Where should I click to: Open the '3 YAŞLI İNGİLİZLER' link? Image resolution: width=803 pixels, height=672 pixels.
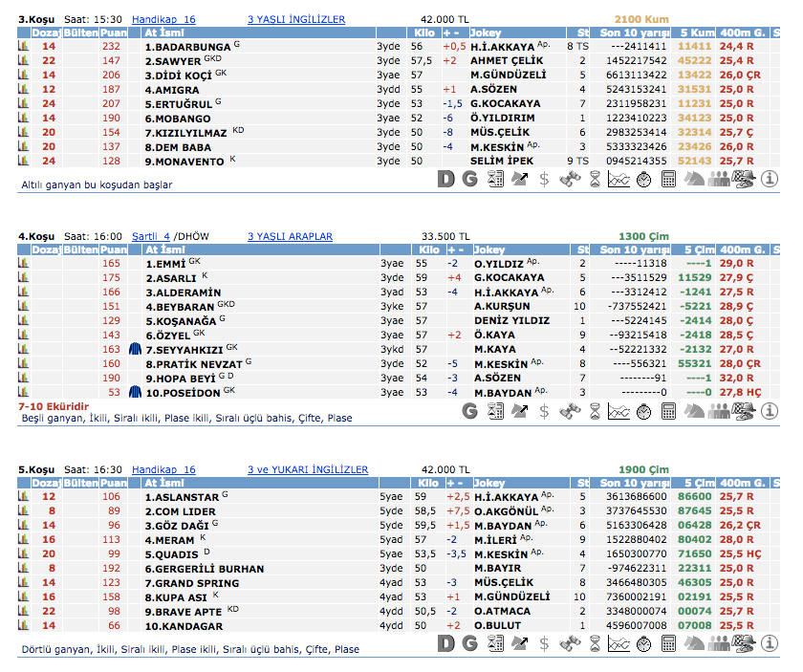pyautogui.click(x=296, y=19)
